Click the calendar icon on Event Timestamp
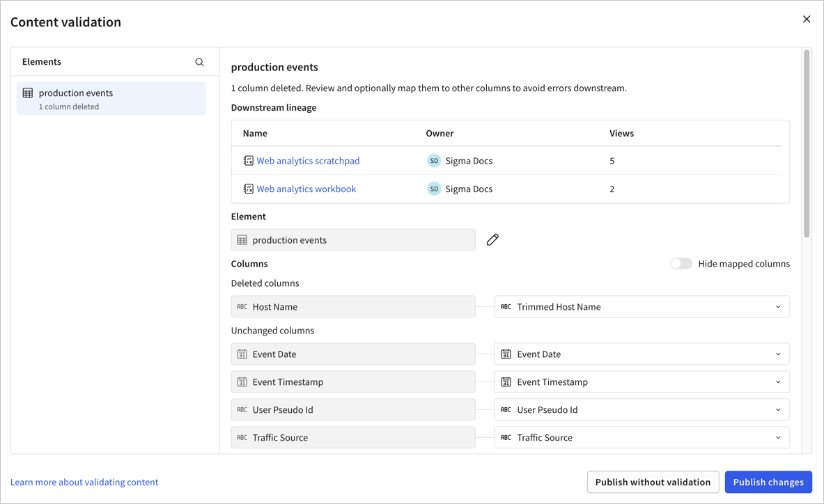The image size is (824, 504). tap(242, 381)
